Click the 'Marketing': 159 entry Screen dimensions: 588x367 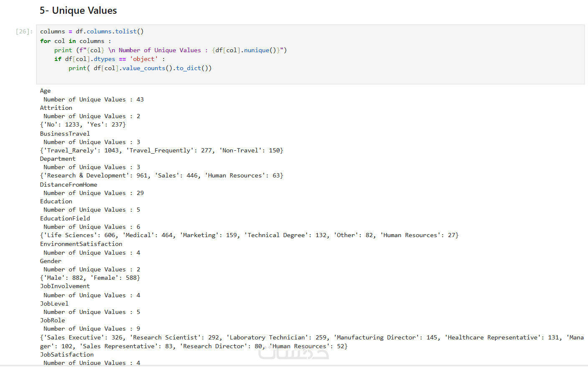(208, 235)
